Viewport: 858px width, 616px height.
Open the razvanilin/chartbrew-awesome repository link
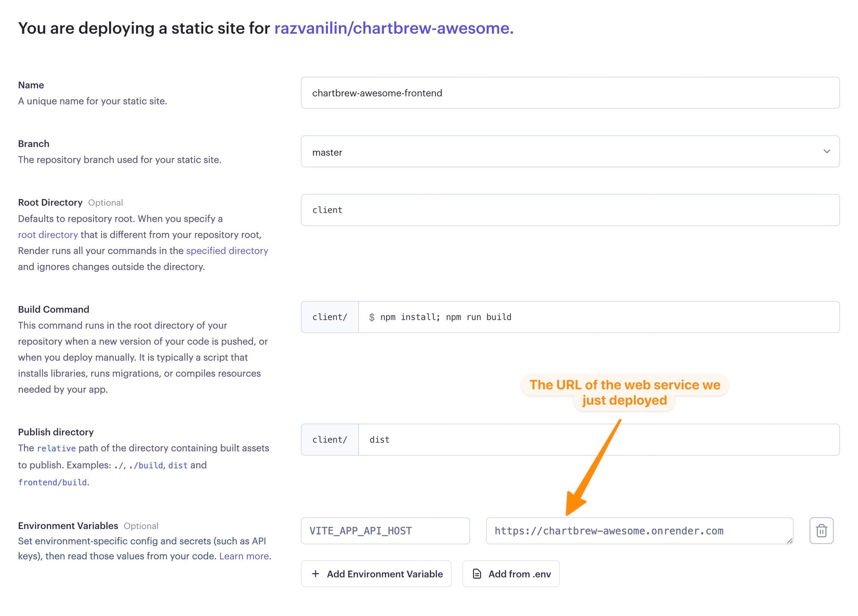point(393,28)
